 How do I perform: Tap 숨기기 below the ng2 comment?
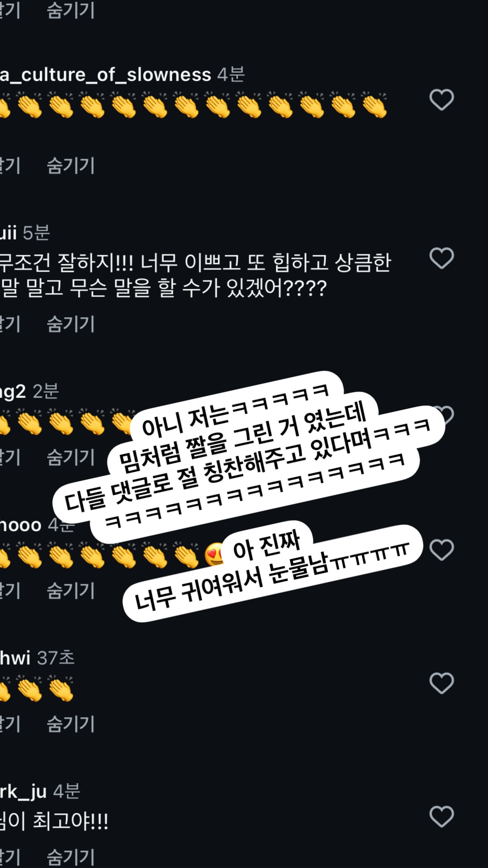(x=71, y=457)
